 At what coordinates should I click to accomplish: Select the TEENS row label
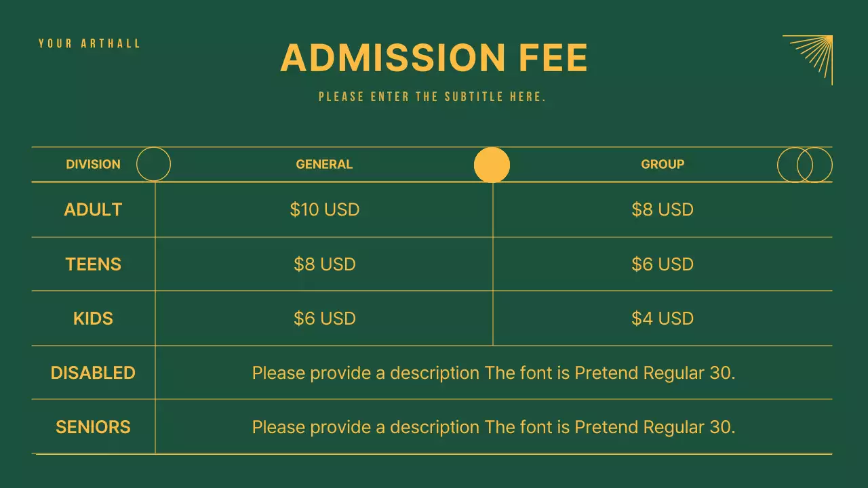click(93, 264)
